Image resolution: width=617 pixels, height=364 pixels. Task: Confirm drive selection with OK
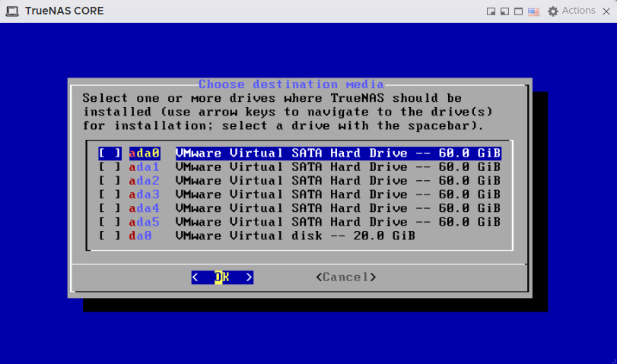[x=222, y=277]
